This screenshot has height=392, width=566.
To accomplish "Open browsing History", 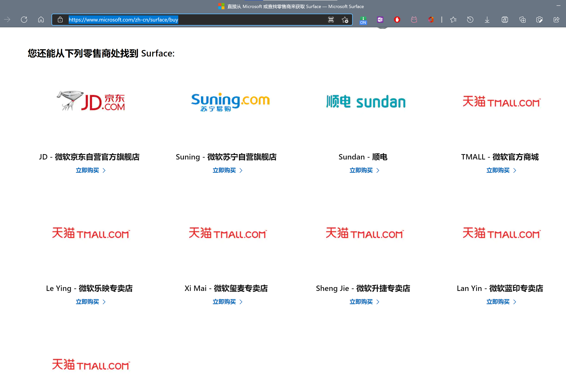I will [470, 20].
